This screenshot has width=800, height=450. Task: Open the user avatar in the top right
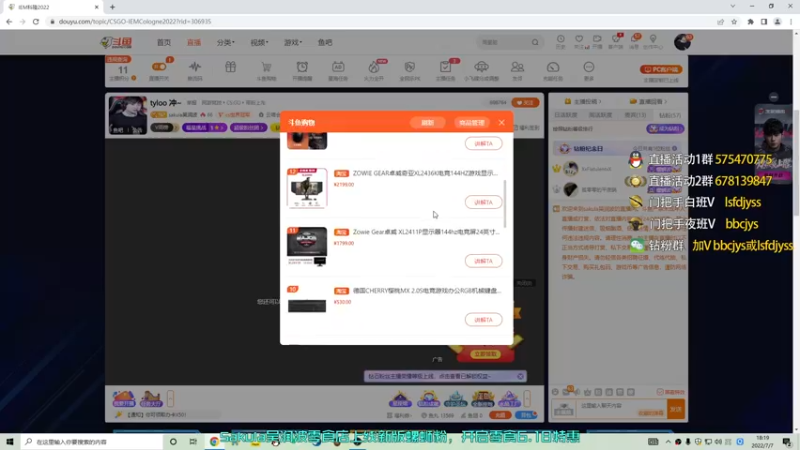682,42
